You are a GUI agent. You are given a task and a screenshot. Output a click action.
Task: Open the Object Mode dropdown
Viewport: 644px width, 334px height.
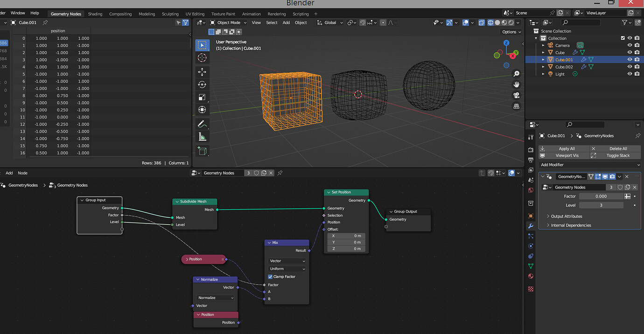[228, 22]
